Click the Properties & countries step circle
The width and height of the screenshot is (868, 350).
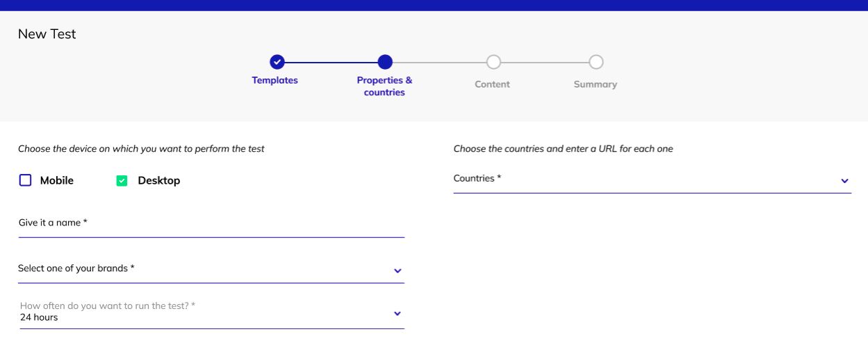(385, 62)
